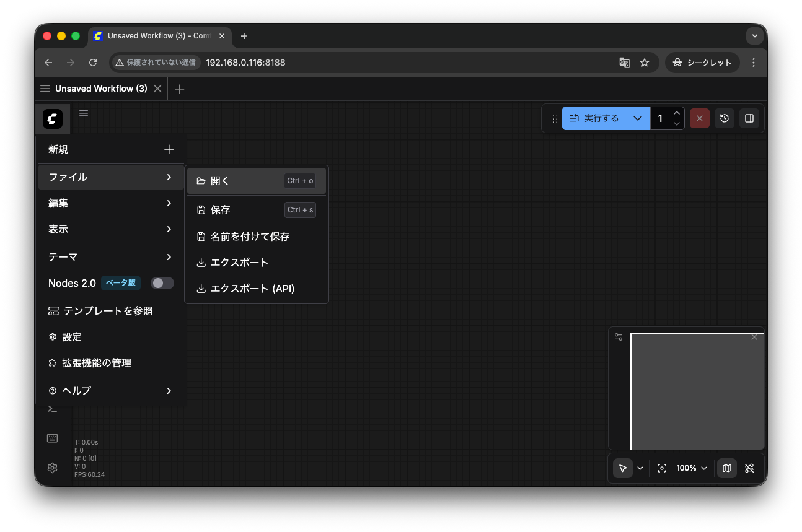
Task: Grab the actionbar drag handle dots
Action: pos(555,118)
